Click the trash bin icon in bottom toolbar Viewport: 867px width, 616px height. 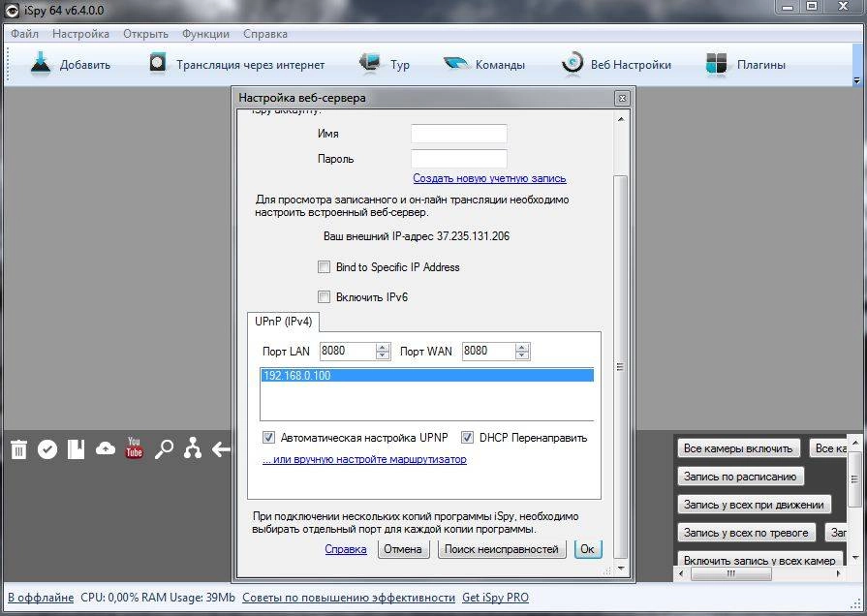[18, 449]
